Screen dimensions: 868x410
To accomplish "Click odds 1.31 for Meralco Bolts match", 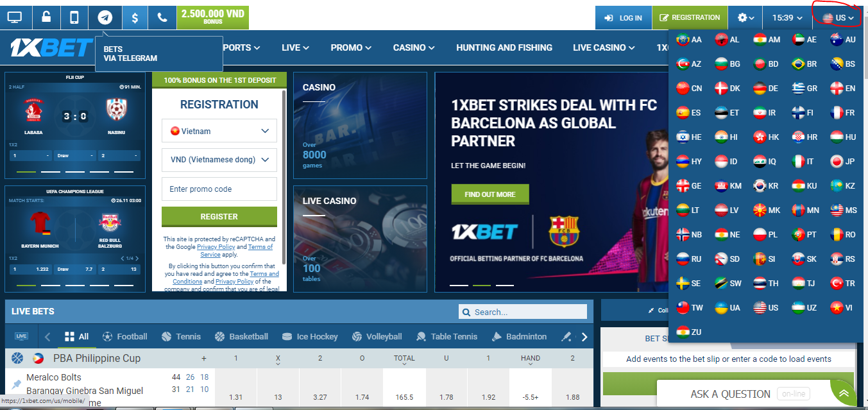I will [235, 397].
